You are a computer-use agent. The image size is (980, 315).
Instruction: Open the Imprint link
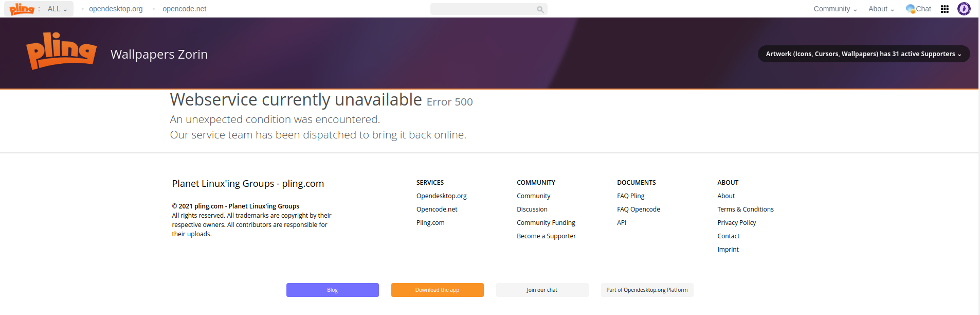pyautogui.click(x=728, y=249)
